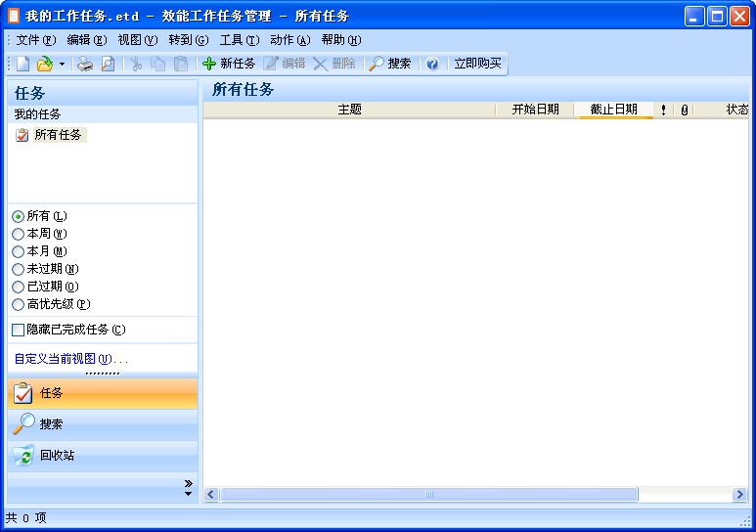The width and height of the screenshot is (756, 532).
Task: Open the 转到(G) menu
Action: (x=189, y=40)
